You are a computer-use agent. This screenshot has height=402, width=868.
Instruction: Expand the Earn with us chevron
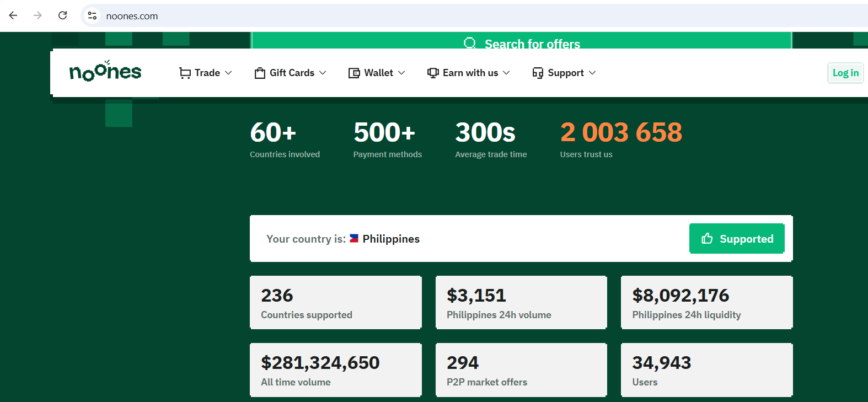pos(506,73)
